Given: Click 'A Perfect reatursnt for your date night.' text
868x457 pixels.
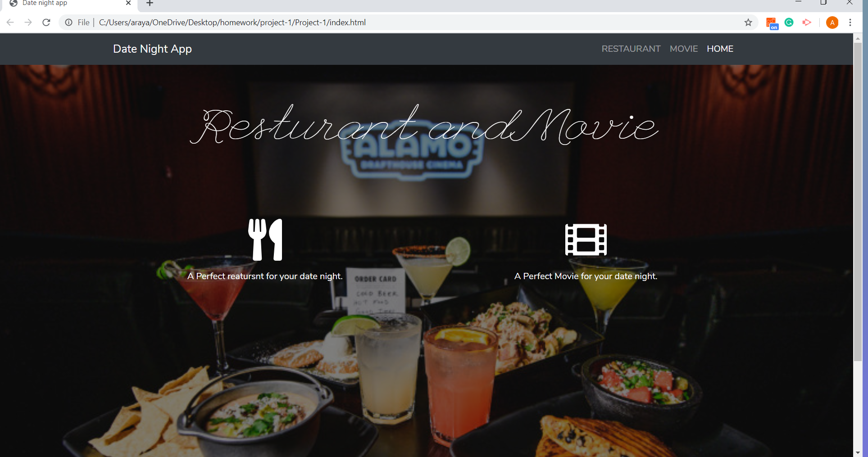Looking at the screenshot, I should [x=265, y=276].
